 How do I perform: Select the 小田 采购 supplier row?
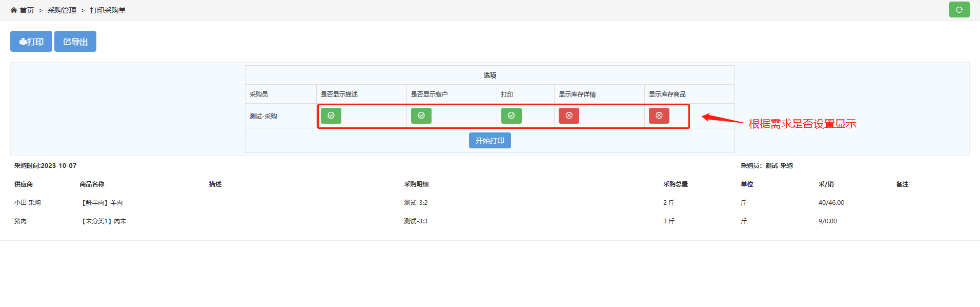click(x=28, y=203)
